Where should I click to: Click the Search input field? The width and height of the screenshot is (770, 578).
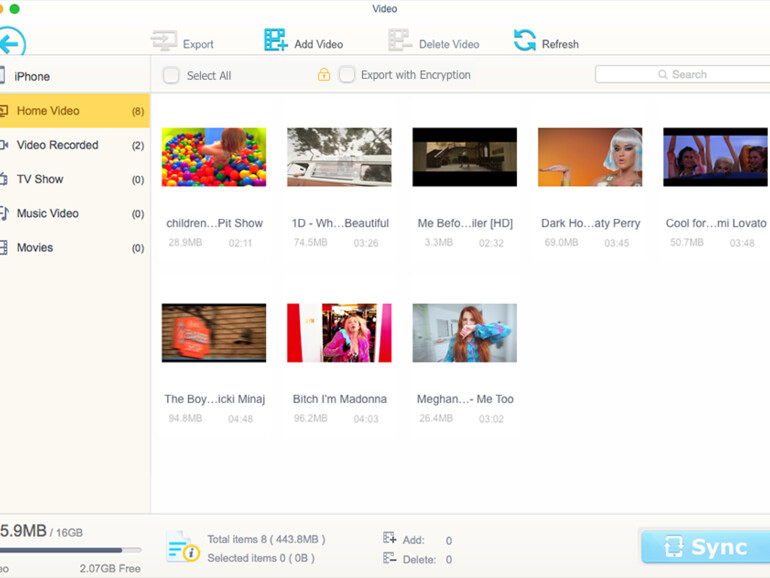click(683, 75)
